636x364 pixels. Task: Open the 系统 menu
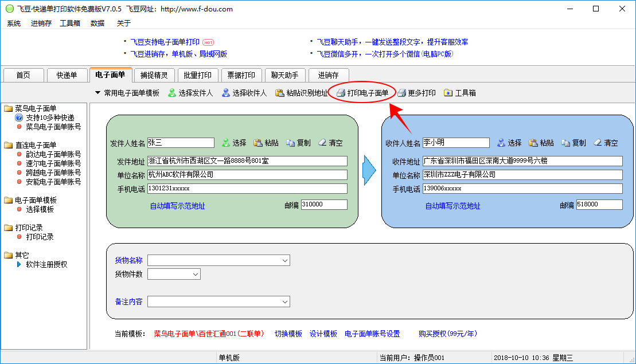point(14,24)
